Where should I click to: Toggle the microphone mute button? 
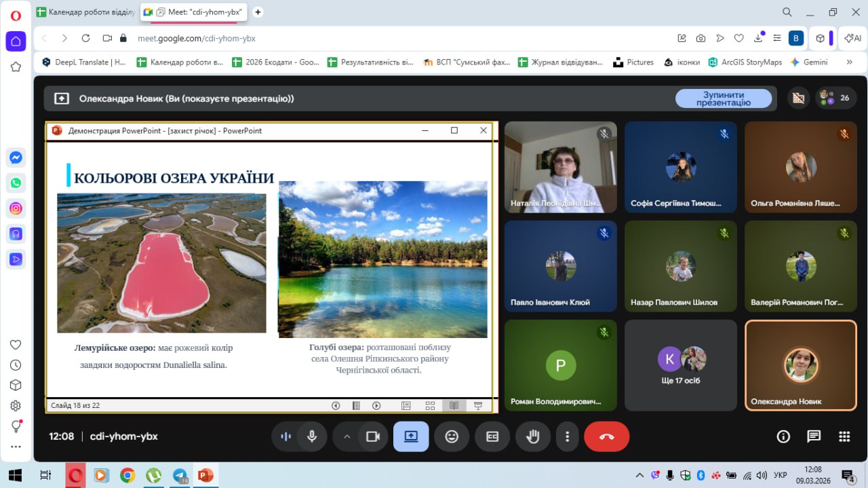click(x=312, y=436)
